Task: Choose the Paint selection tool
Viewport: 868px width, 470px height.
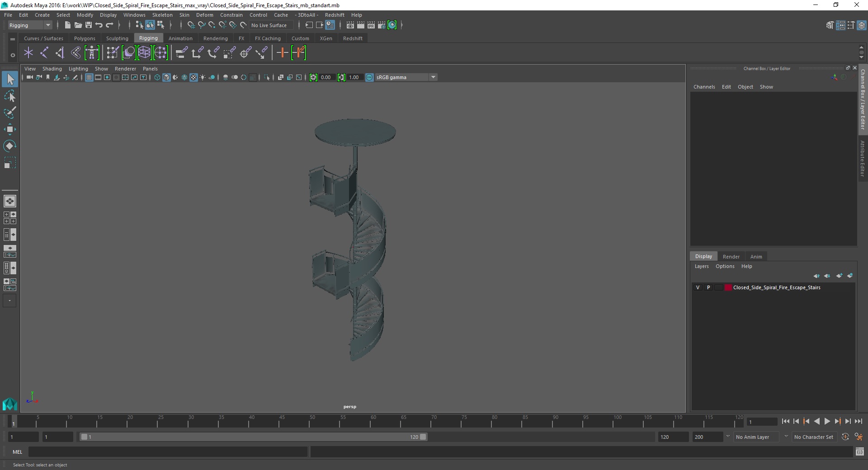Action: 10,113
